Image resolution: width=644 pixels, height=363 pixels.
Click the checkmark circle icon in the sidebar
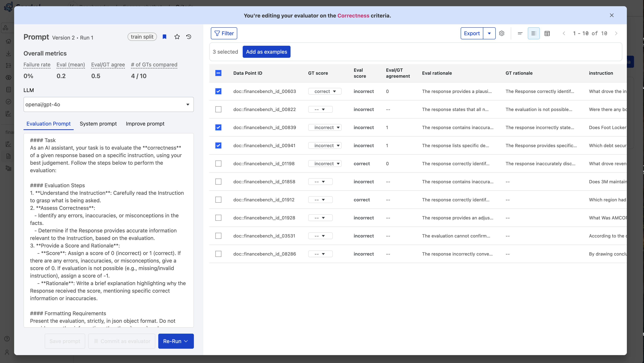point(8,101)
